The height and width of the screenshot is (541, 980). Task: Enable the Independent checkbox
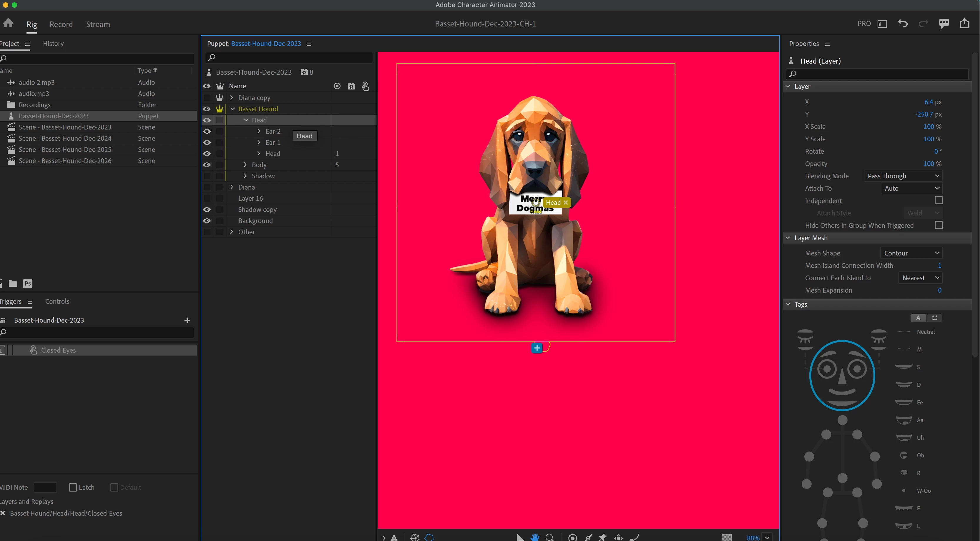(939, 200)
